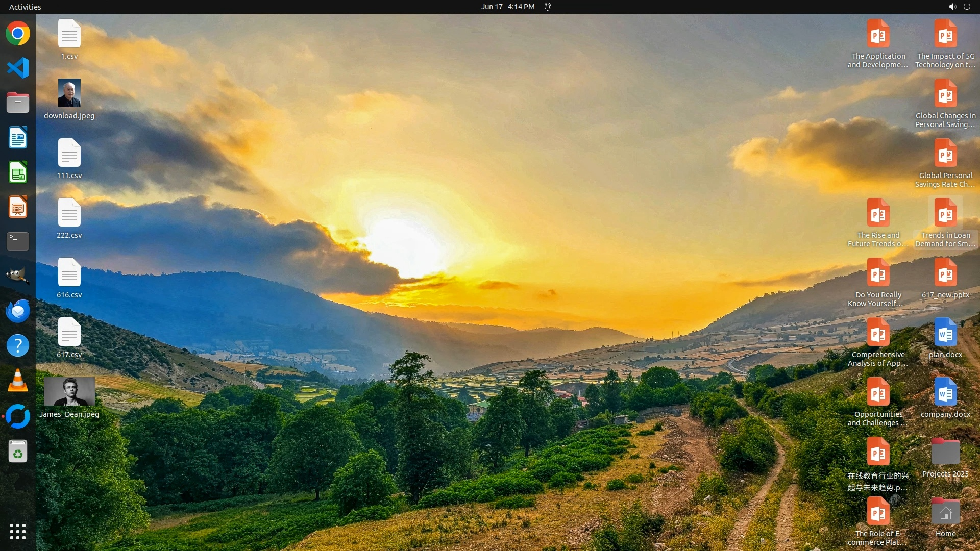The width and height of the screenshot is (980, 551).
Task: Click Activities in the top bar
Action: (25, 7)
